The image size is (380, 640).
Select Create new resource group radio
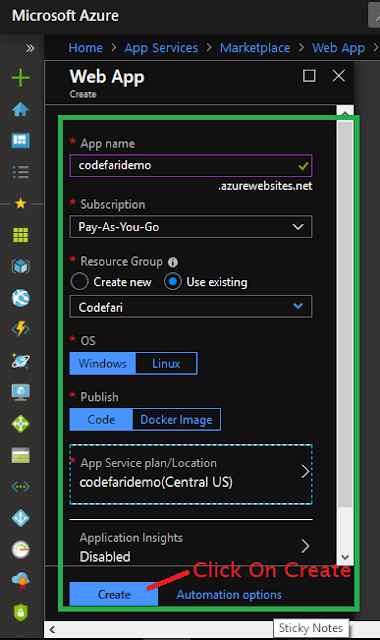click(x=79, y=282)
